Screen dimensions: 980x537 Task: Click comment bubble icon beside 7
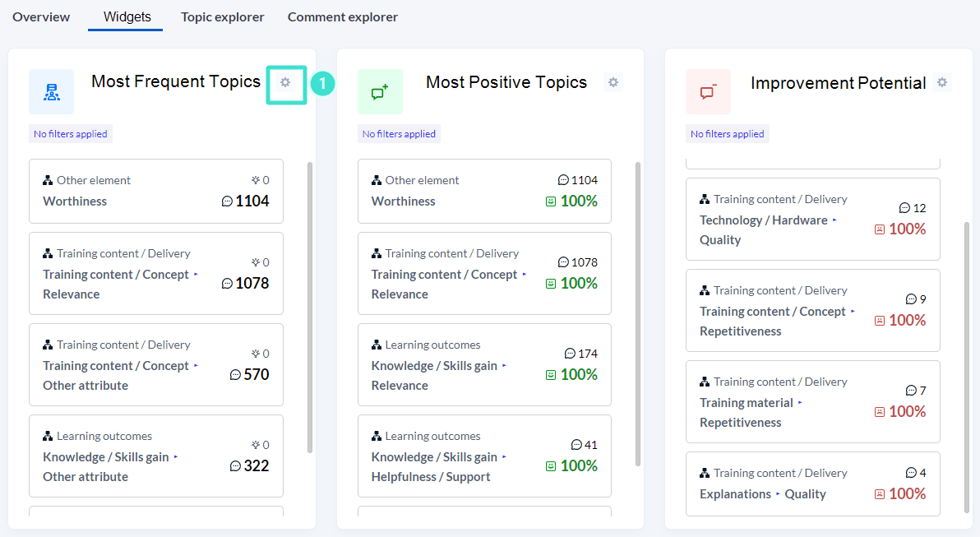(x=911, y=391)
